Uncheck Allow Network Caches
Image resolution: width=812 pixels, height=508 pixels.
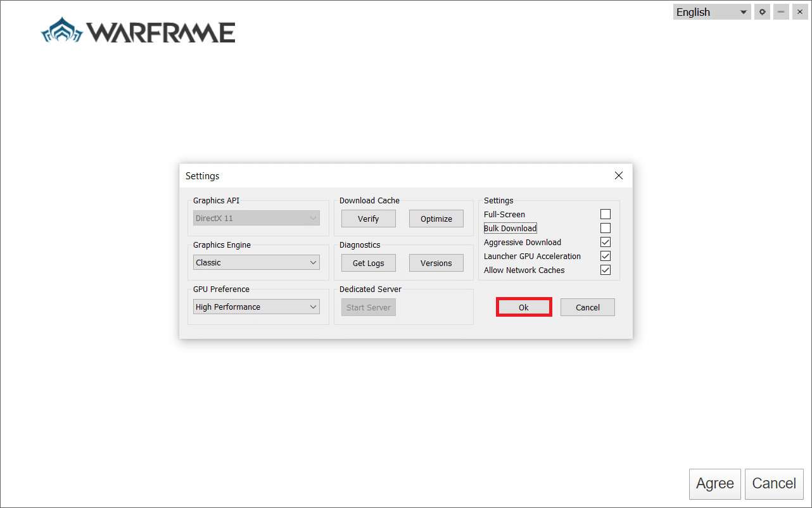coord(606,270)
